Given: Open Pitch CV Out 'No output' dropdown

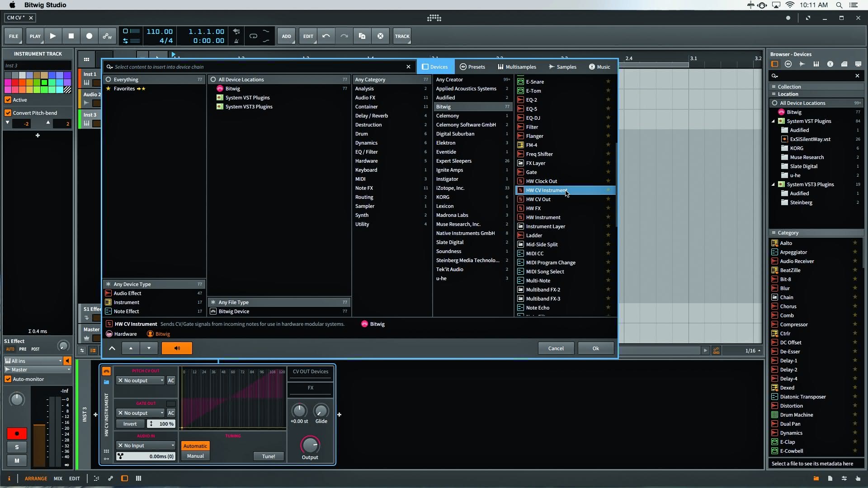Looking at the screenshot, I should point(140,380).
